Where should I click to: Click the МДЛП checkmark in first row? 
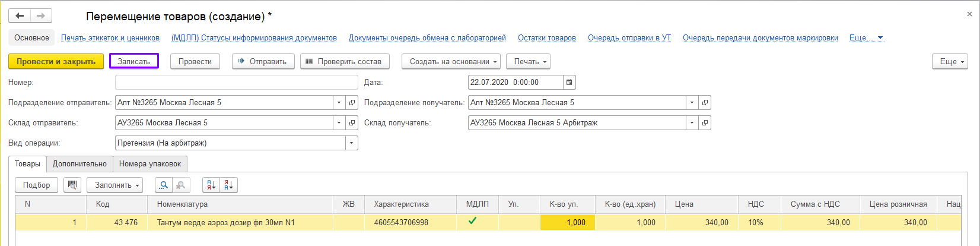[472, 221]
